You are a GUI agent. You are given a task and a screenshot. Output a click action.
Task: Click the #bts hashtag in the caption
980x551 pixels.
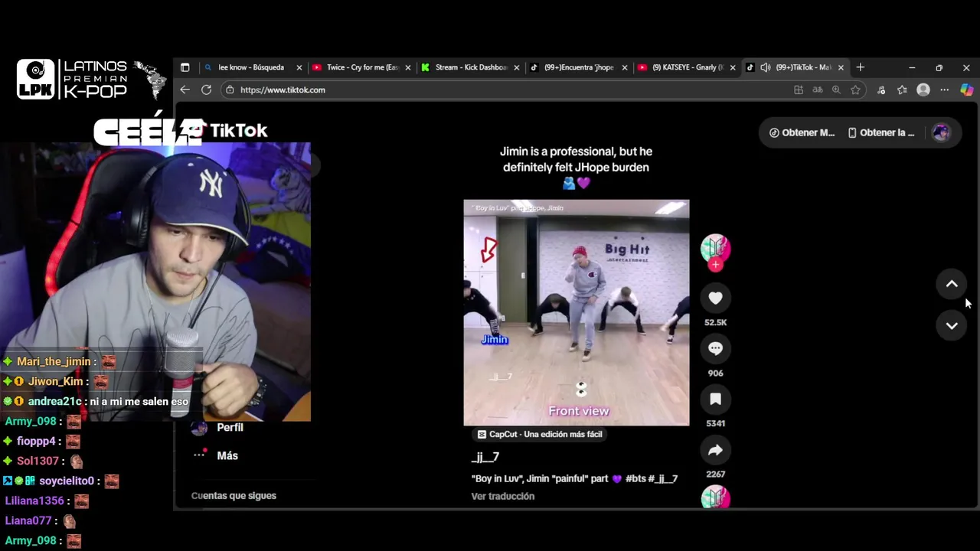(635, 478)
